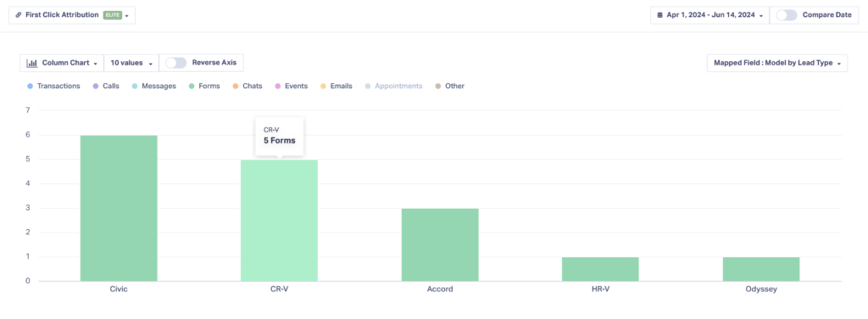Click the '5 Forms' tooltip text
The width and height of the screenshot is (868, 319).
[280, 141]
